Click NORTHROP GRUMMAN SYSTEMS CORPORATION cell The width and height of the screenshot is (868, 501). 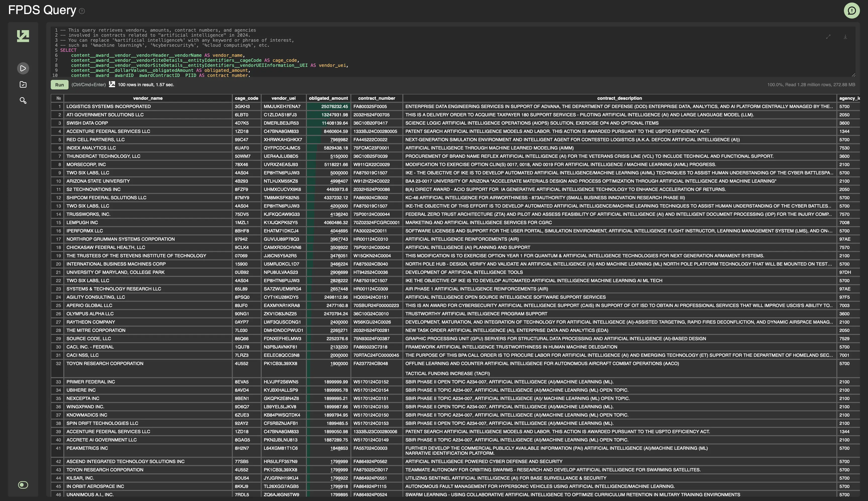tap(148, 239)
